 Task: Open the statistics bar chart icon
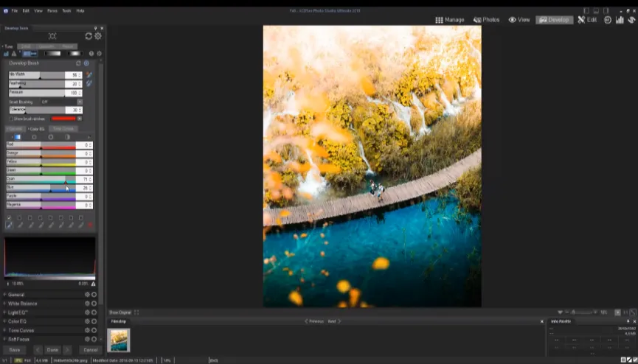click(x=621, y=20)
